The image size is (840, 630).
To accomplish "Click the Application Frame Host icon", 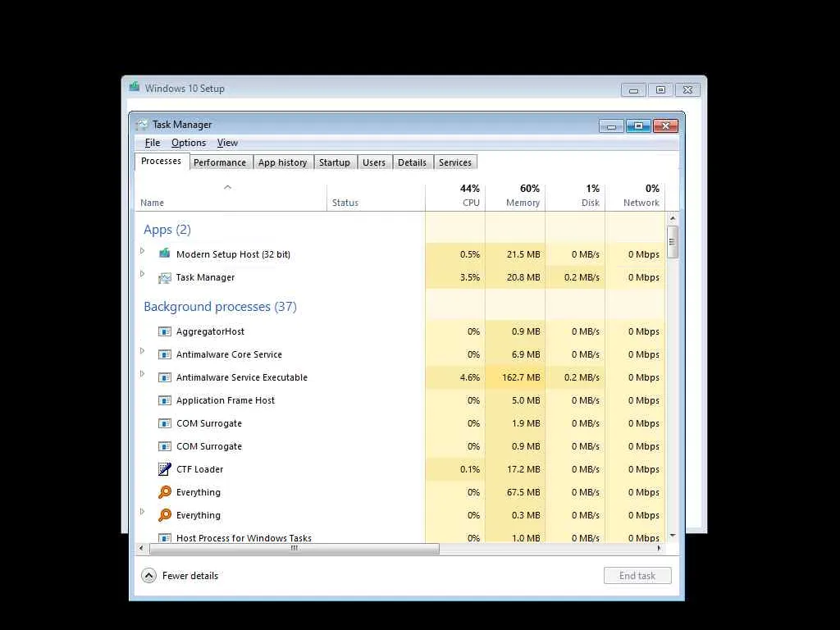I will click(164, 400).
